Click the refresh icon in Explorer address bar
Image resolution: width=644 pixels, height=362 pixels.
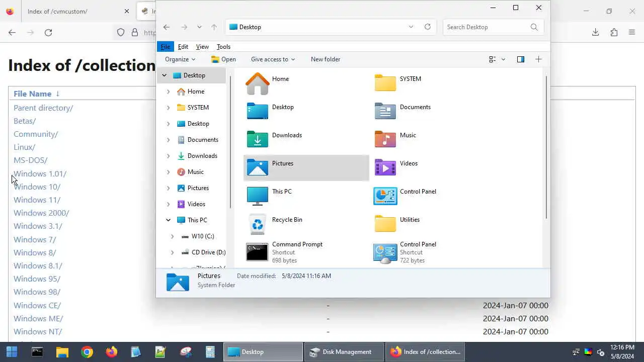428,27
